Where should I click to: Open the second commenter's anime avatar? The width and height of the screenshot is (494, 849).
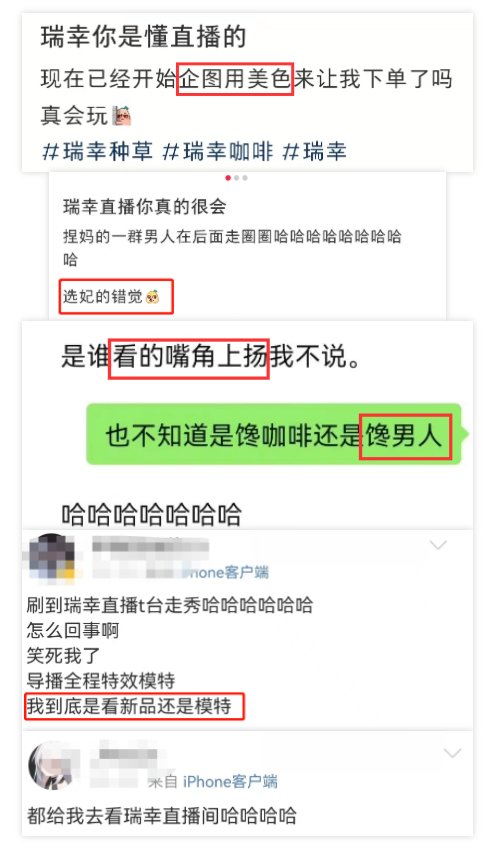click(x=53, y=766)
